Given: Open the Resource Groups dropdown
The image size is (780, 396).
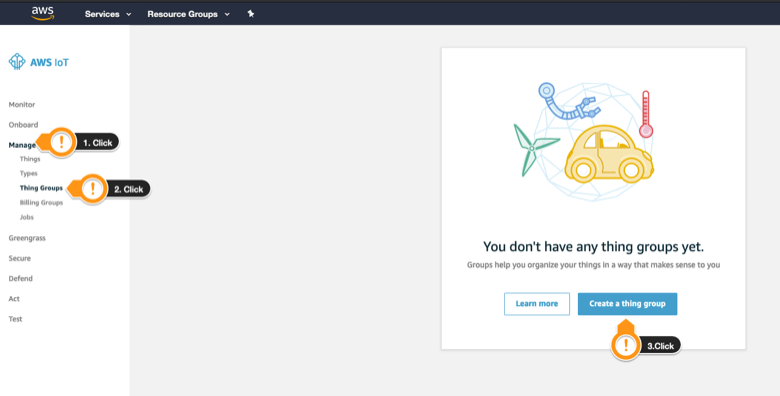Looking at the screenshot, I should coord(189,14).
